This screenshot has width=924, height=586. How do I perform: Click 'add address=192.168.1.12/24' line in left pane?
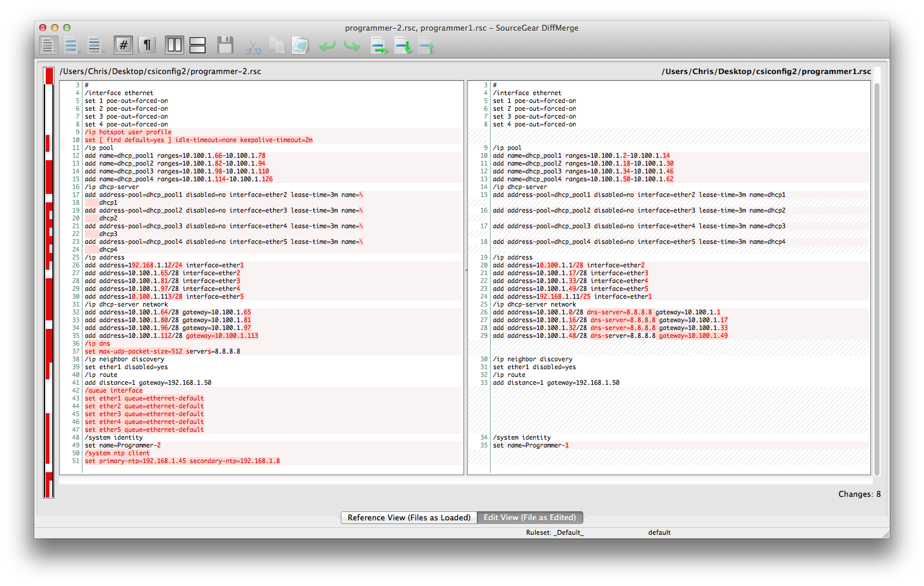[x=164, y=265]
